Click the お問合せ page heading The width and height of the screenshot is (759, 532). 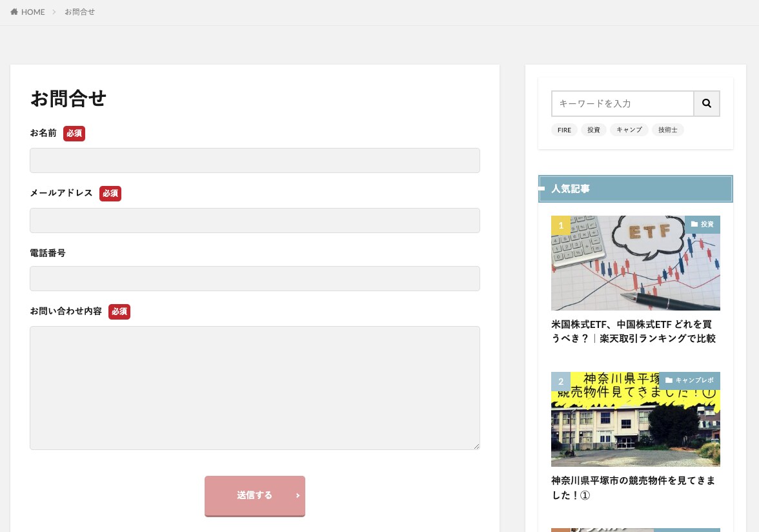[x=68, y=98]
